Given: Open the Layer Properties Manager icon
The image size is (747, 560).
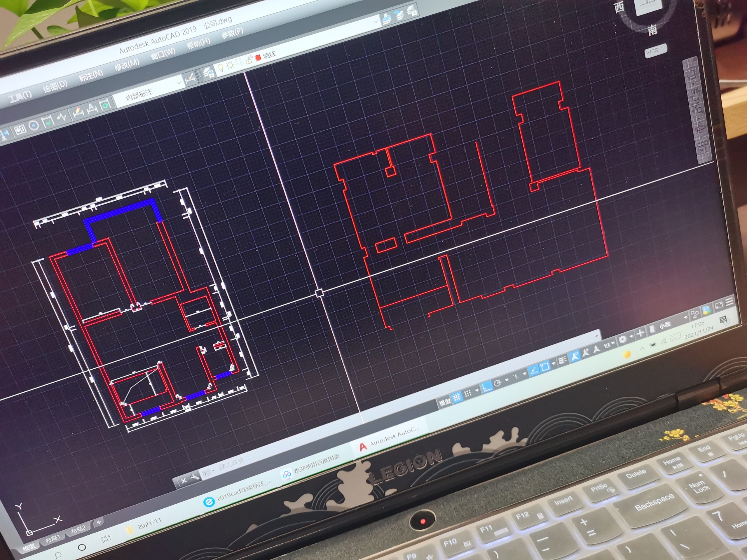Looking at the screenshot, I should [208, 72].
